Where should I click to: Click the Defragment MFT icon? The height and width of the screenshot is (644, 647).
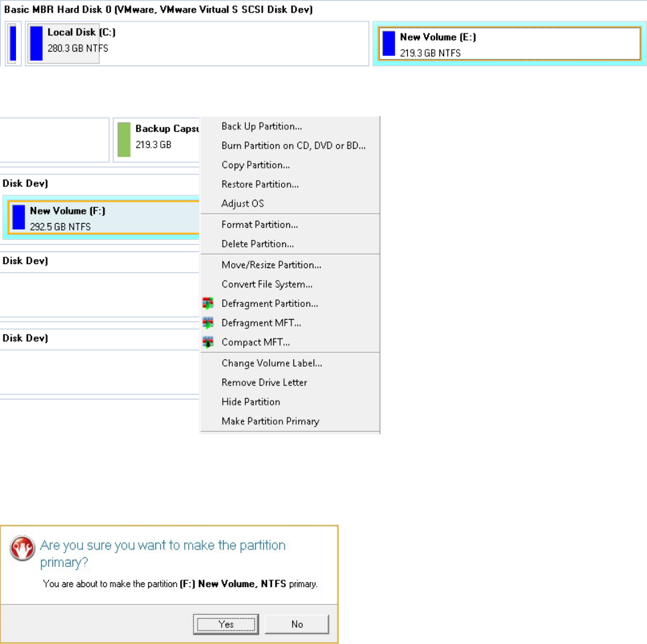208,323
